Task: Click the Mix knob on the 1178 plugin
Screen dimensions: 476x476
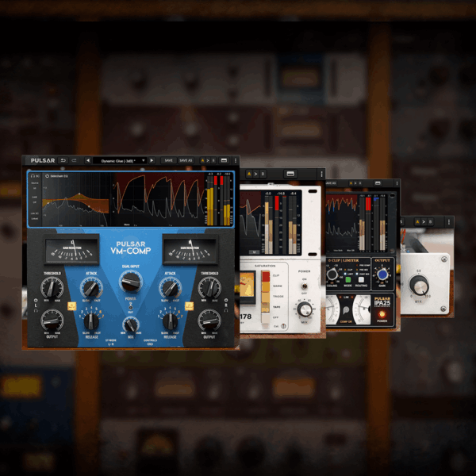Action: coord(305,309)
